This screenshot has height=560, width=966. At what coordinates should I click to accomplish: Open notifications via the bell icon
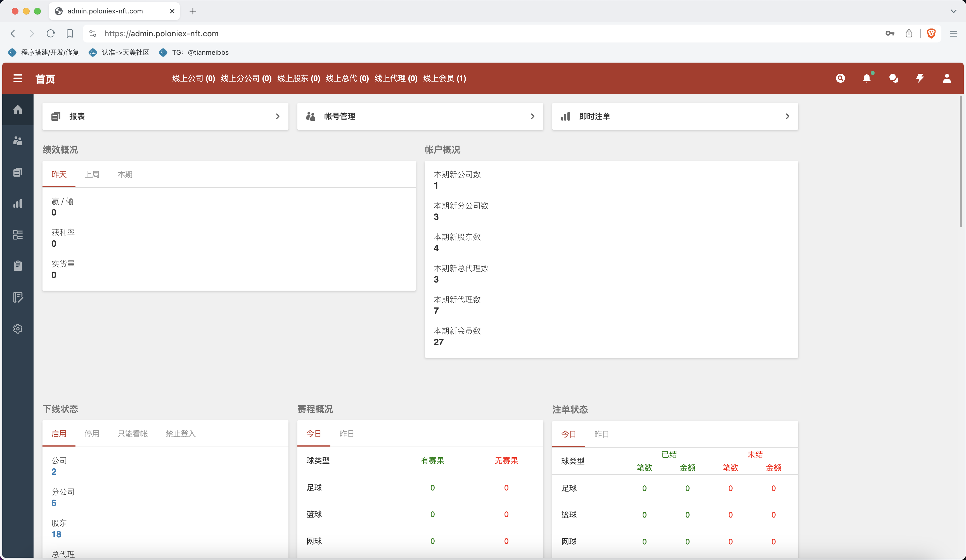[867, 78]
